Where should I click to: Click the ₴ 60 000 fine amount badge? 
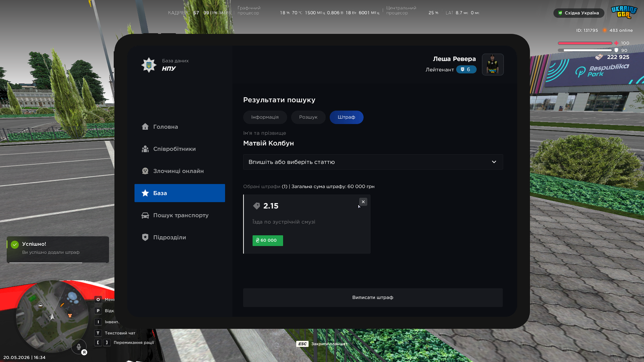coord(268,240)
